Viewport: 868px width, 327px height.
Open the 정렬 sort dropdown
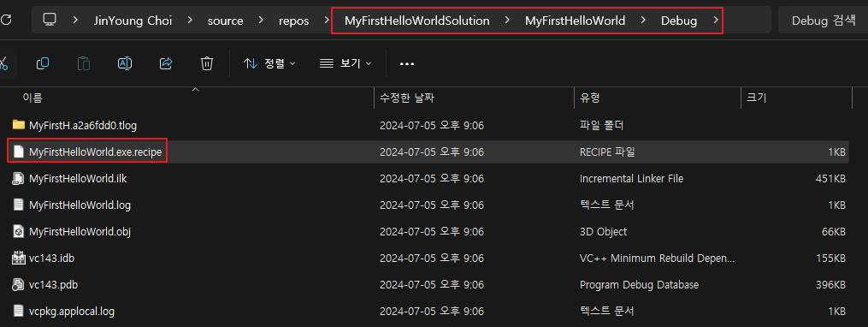(269, 63)
